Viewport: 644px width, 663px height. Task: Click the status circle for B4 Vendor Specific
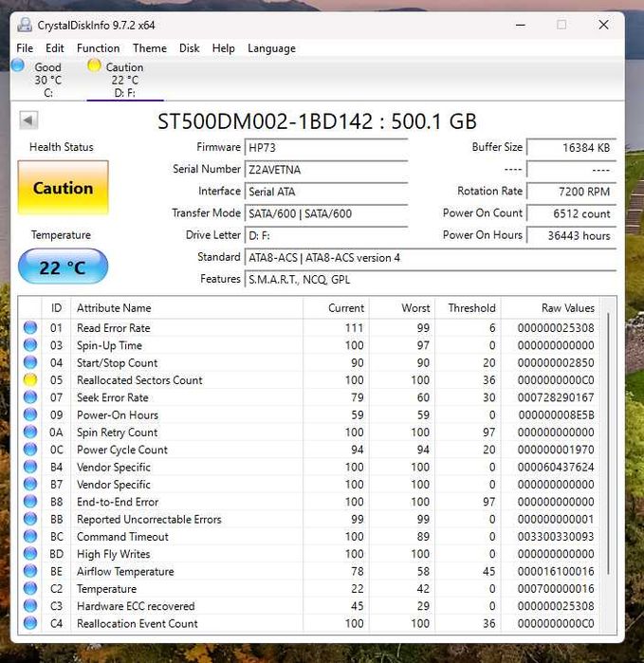[x=30, y=467]
